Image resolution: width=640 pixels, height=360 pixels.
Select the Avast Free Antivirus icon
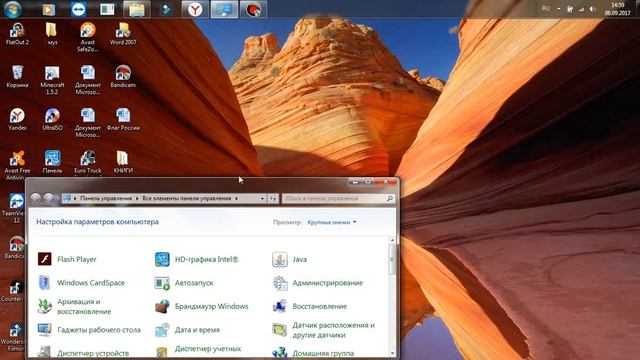pos(17,165)
